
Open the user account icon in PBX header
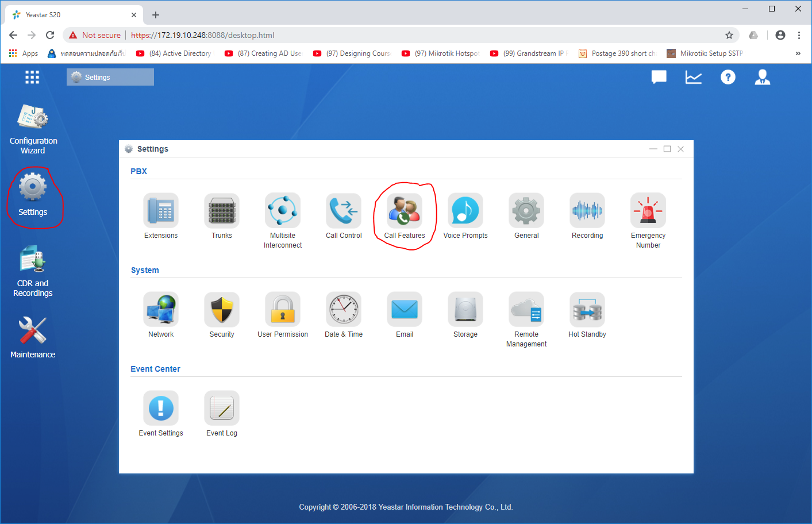tap(763, 77)
